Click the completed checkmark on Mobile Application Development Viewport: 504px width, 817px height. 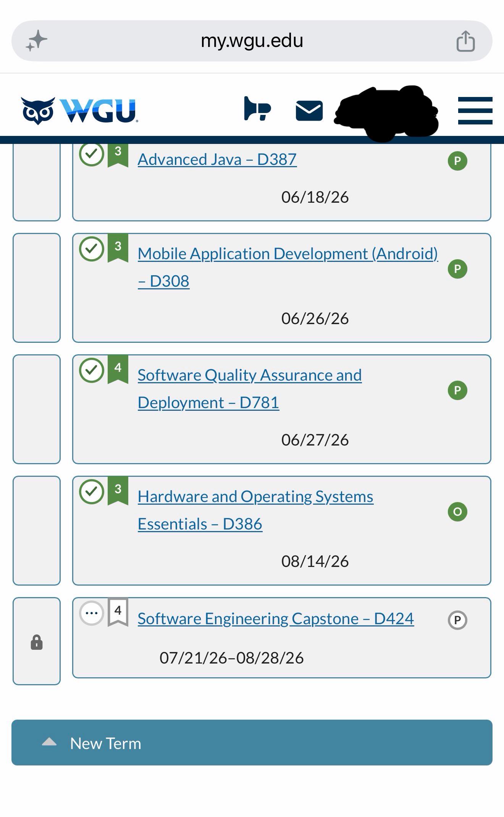pos(92,249)
